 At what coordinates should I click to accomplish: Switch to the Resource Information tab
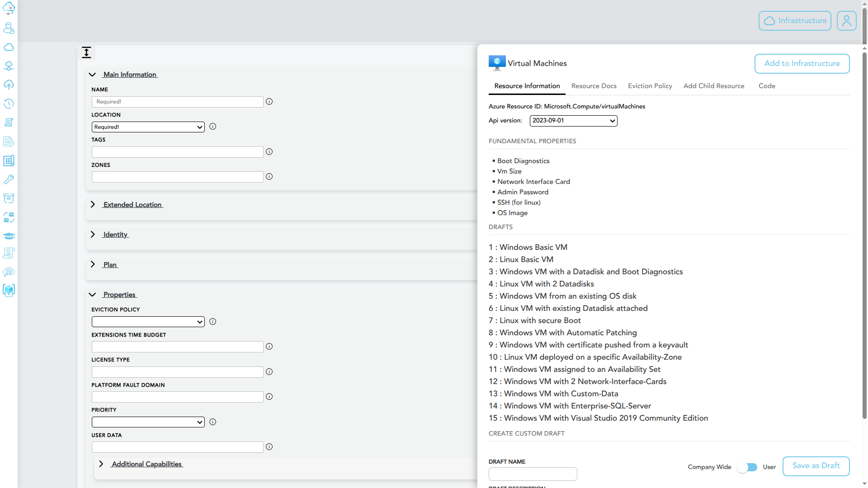pyautogui.click(x=527, y=86)
